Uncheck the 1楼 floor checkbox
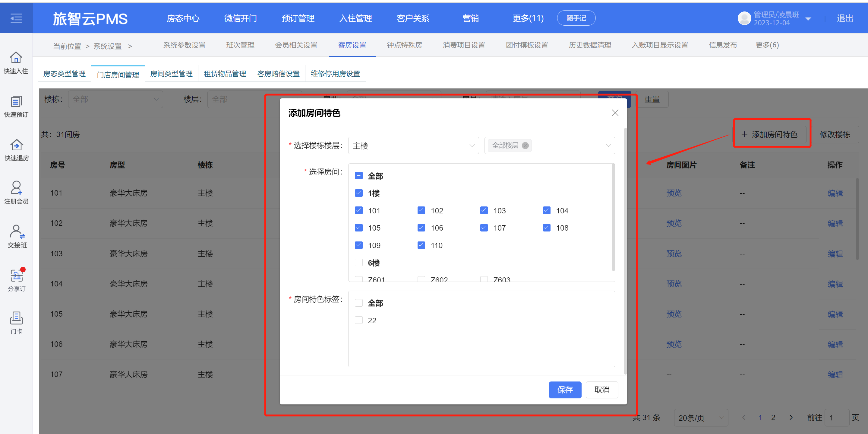The height and width of the screenshot is (434, 868). coord(358,193)
